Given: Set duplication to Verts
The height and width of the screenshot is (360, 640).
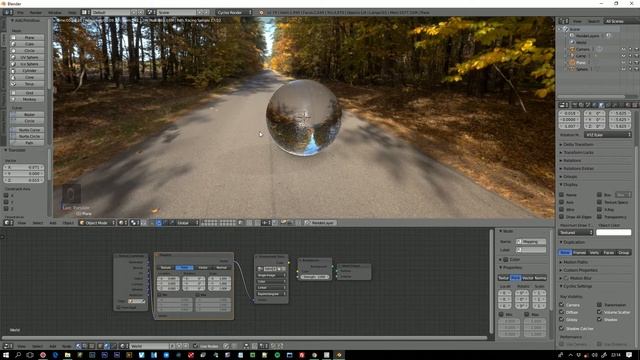Looking at the screenshot, I should coord(594,253).
